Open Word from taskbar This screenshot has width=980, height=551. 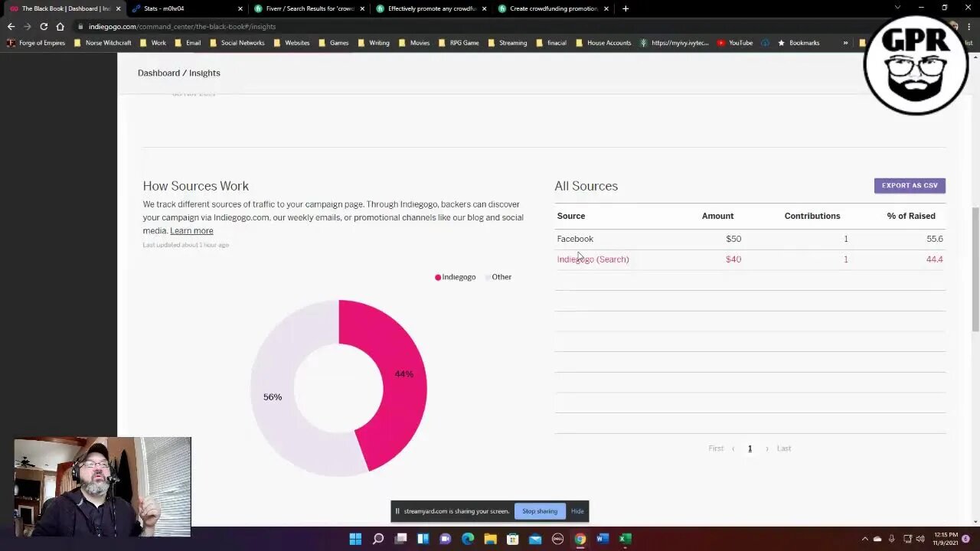point(603,539)
